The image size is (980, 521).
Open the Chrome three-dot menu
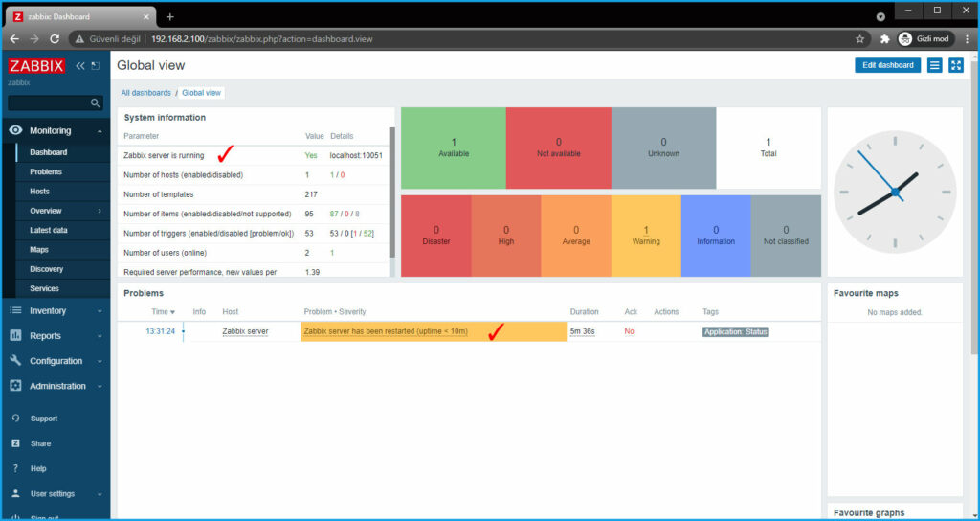coord(967,38)
